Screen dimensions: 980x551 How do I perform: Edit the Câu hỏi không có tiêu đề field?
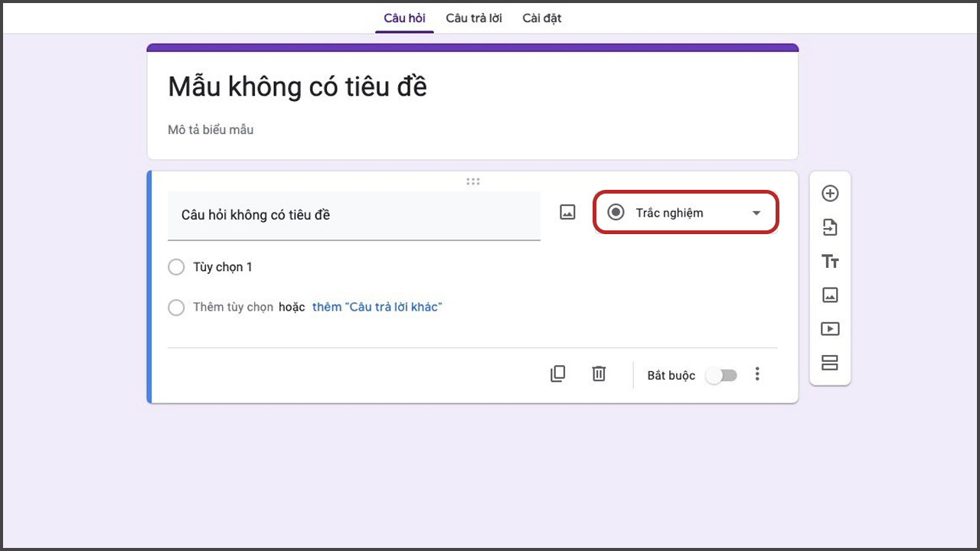tap(354, 215)
